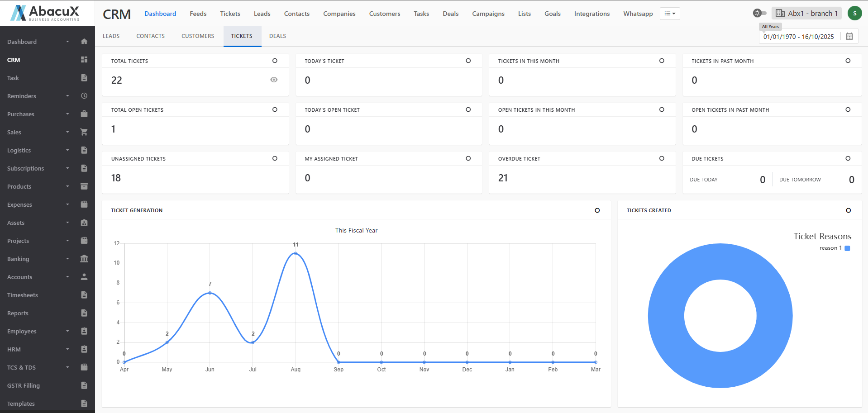This screenshot has width=868, height=413.
Task: Toggle the theme switch in top bar
Action: click(759, 13)
